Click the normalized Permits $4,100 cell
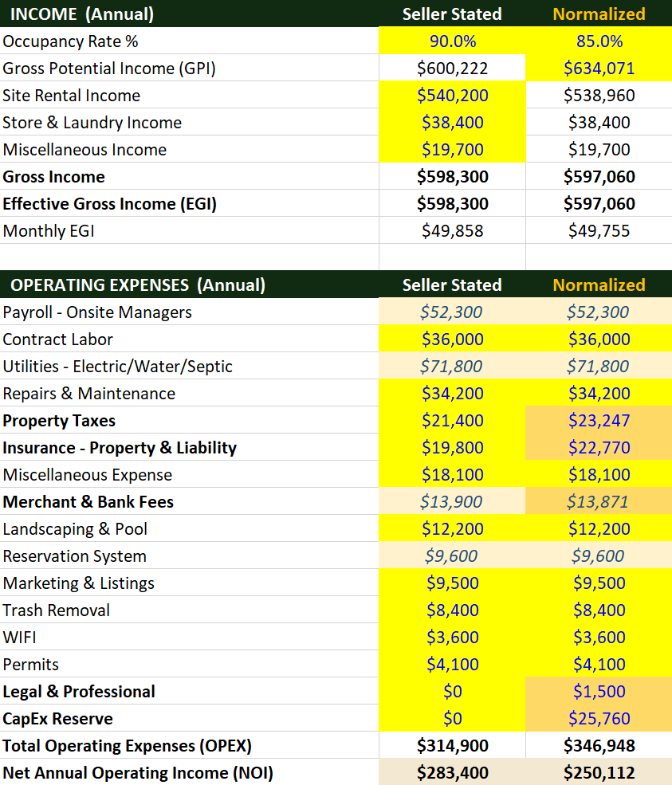 [x=599, y=664]
